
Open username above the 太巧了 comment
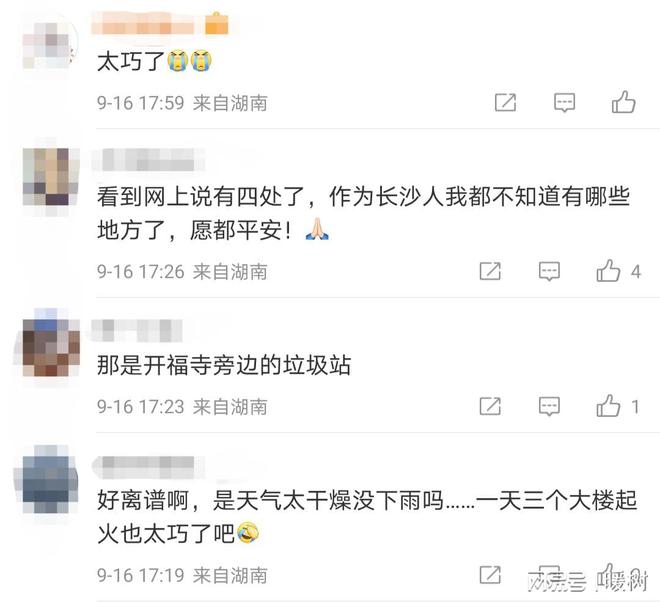145,24
